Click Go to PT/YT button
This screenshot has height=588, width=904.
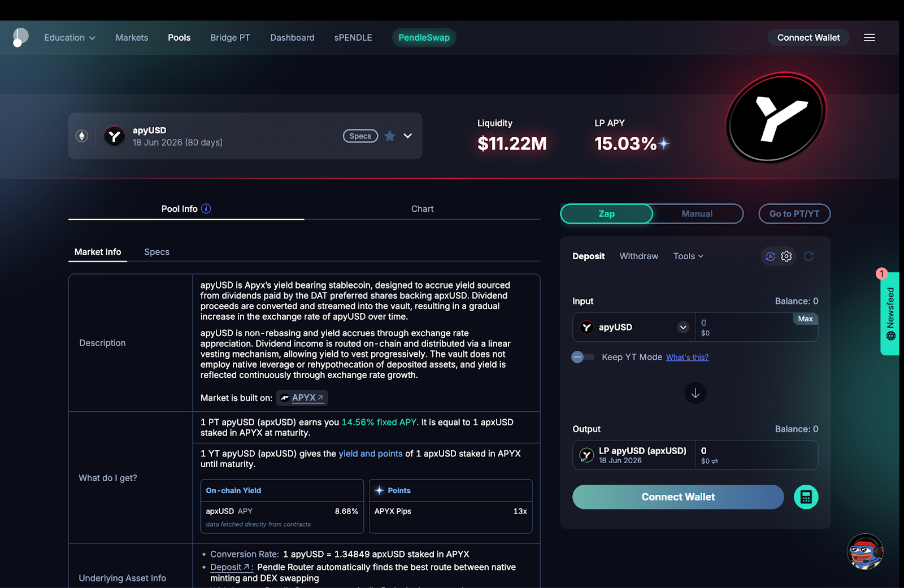tap(794, 214)
